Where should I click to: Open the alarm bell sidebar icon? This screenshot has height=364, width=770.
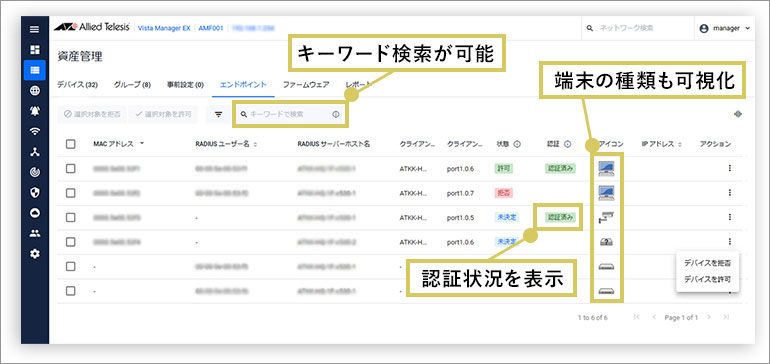(35, 111)
